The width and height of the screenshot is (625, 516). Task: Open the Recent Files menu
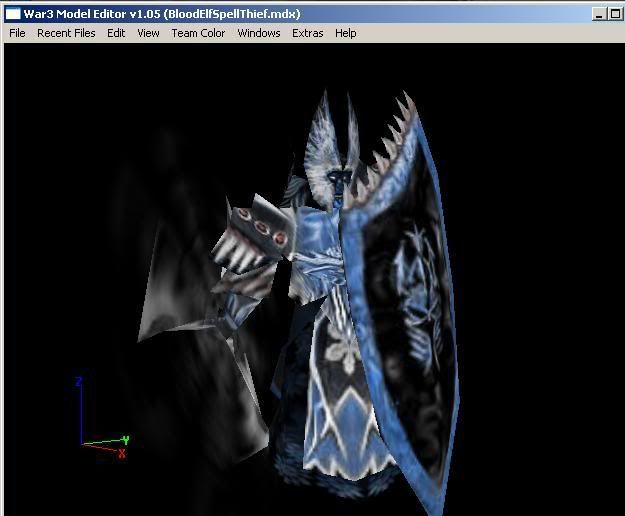(x=66, y=33)
